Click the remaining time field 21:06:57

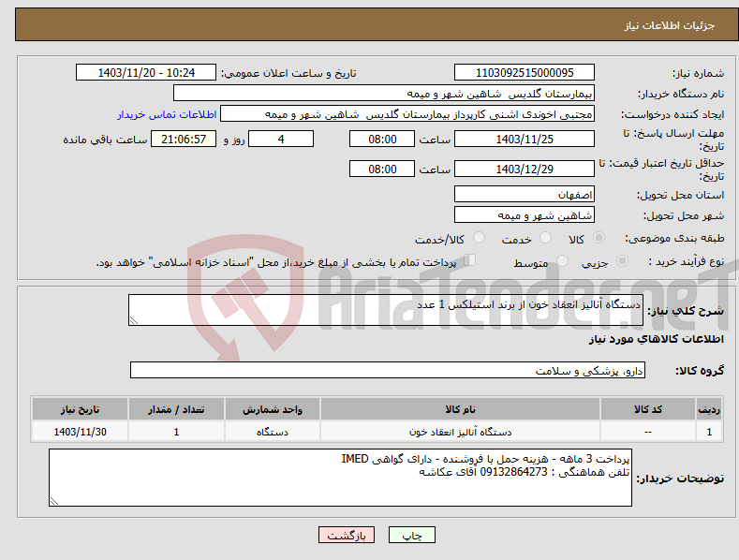click(184, 139)
